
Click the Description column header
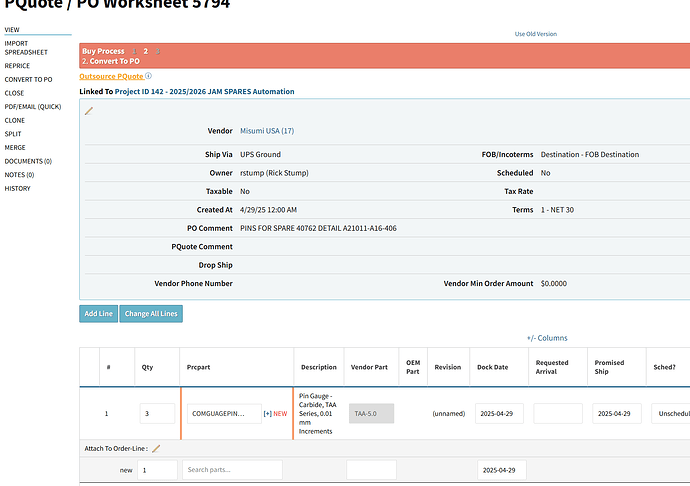pyautogui.click(x=319, y=367)
